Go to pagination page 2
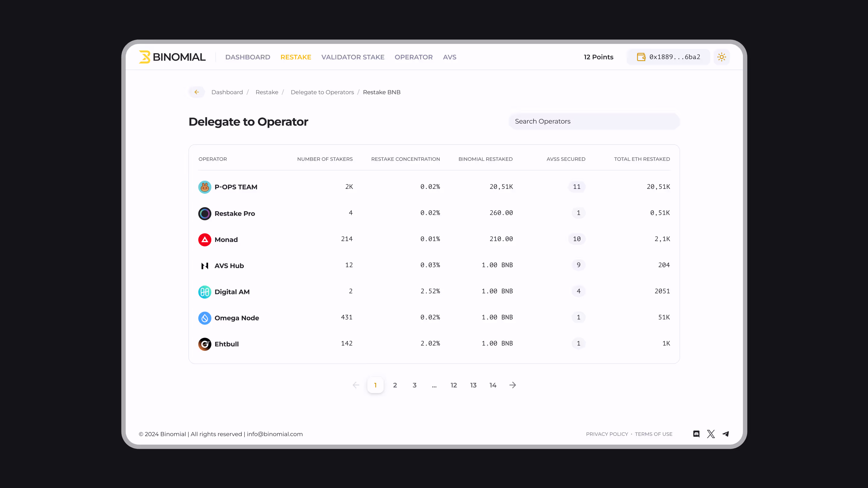The height and width of the screenshot is (488, 868). (x=395, y=385)
